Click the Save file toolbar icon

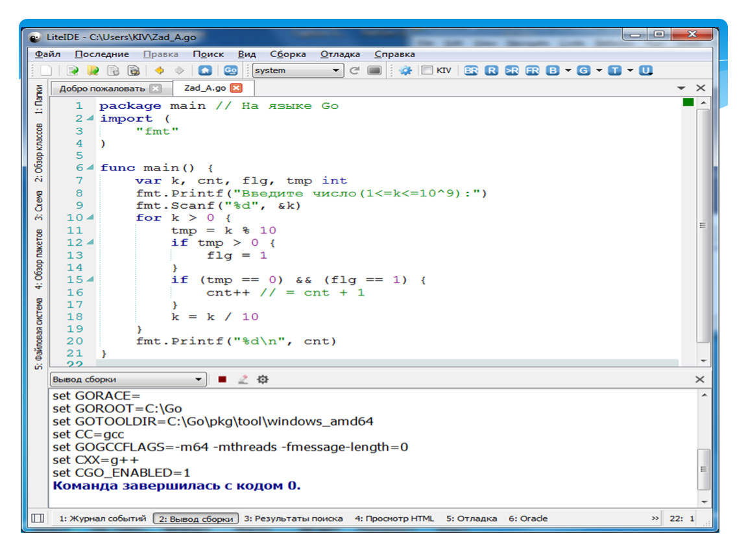[114, 71]
